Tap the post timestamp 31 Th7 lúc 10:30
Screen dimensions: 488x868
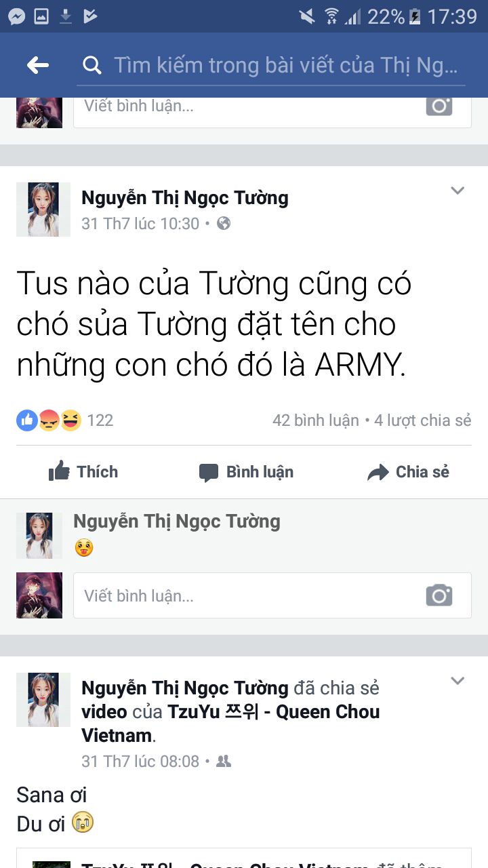(140, 223)
